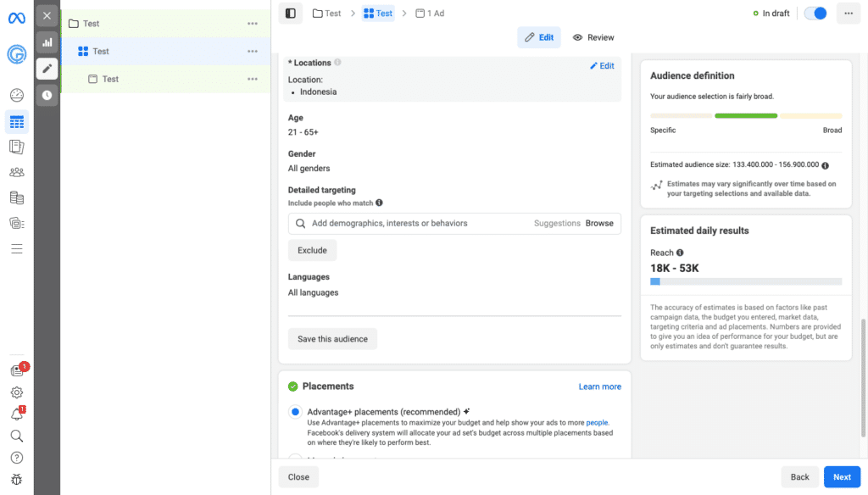Open All tools hamburger menu
Image resolution: width=868 pixels, height=495 pixels.
[17, 248]
